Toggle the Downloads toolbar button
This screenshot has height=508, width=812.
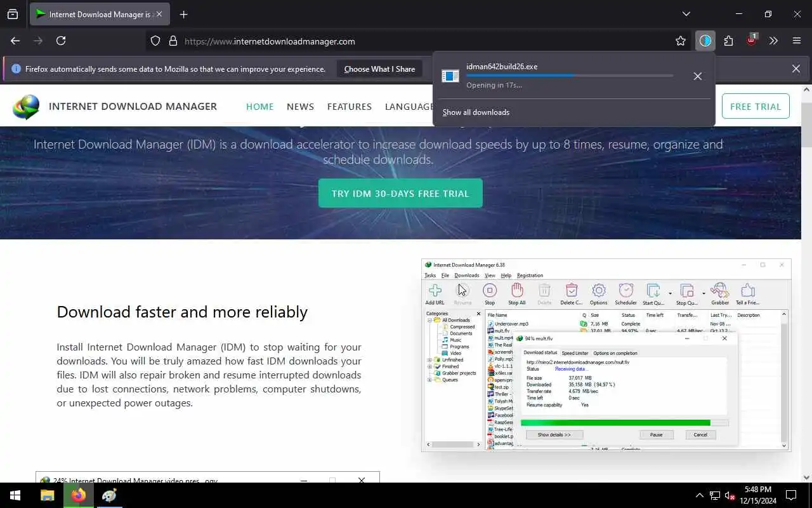705,41
